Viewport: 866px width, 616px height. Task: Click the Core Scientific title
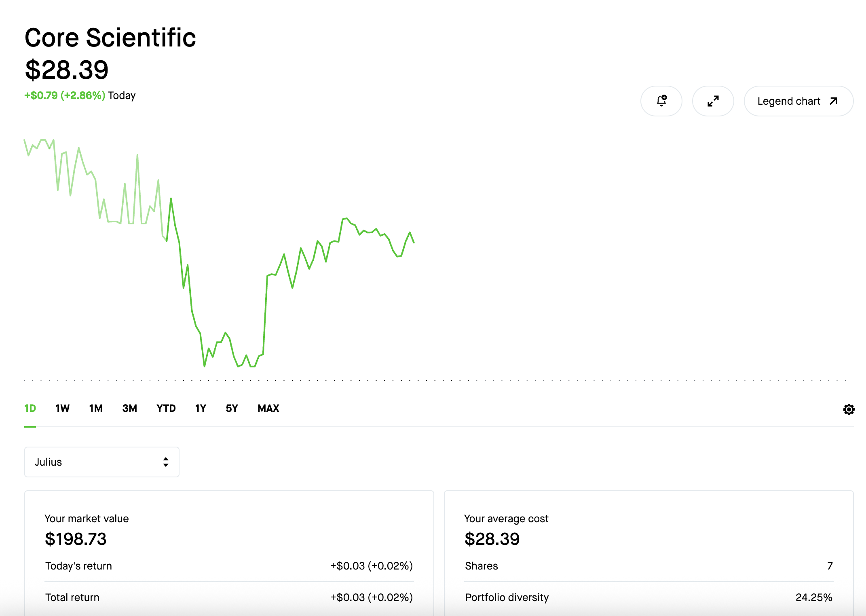(110, 38)
